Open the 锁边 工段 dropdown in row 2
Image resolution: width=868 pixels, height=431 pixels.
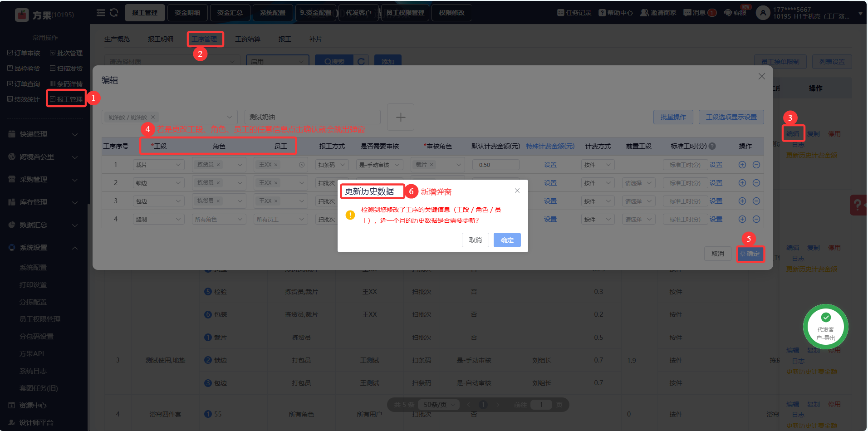159,183
